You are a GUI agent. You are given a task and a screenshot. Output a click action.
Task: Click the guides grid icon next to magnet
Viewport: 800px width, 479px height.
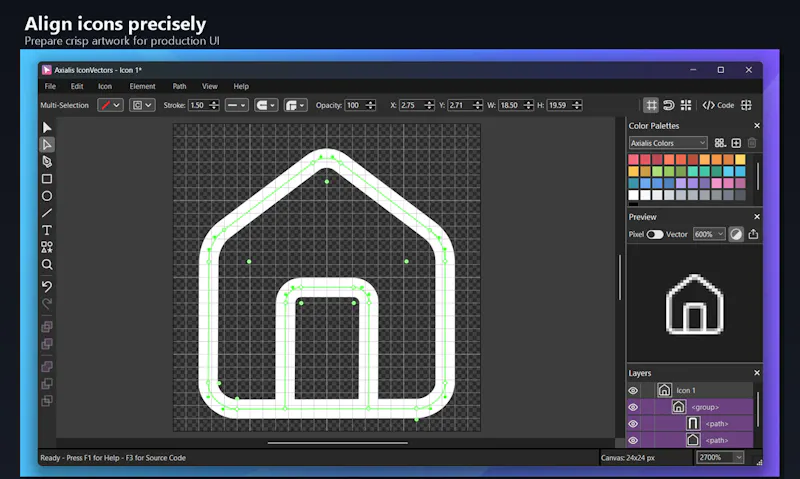686,105
